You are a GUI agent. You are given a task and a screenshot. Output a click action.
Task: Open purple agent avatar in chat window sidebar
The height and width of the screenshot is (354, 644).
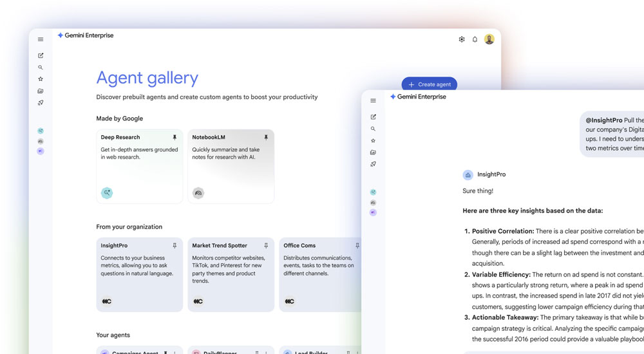(373, 212)
